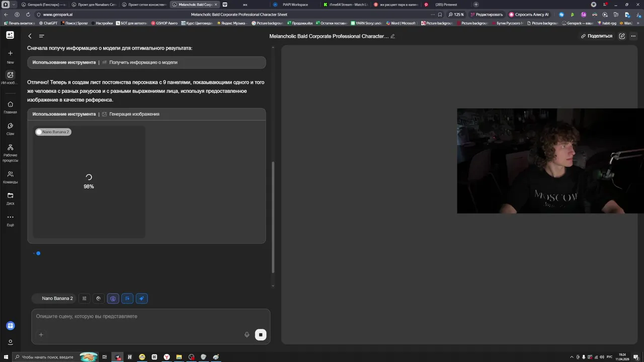This screenshot has width=644, height=362.
Task: Toggle the character reference camera icon
Action: click(x=113, y=299)
